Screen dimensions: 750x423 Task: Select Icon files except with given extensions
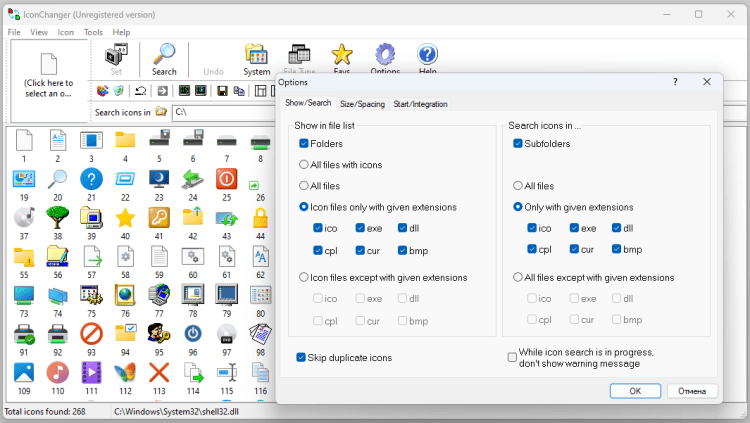click(304, 277)
